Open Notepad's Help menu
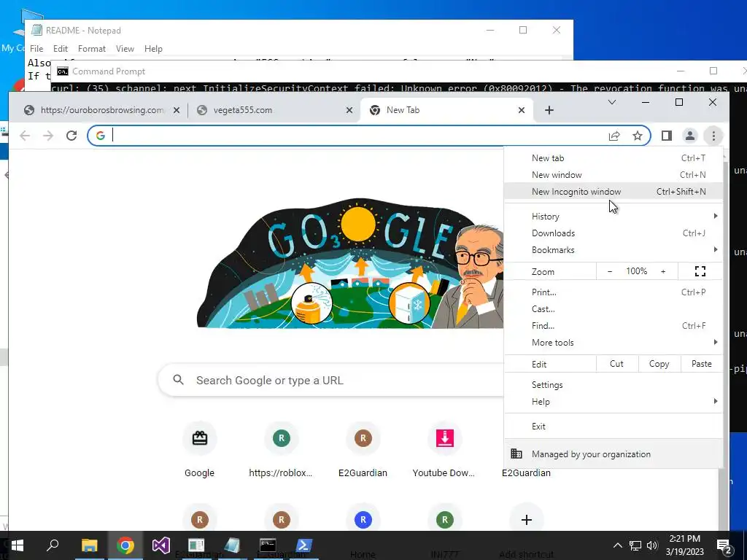This screenshot has width=747, height=560. point(153,49)
